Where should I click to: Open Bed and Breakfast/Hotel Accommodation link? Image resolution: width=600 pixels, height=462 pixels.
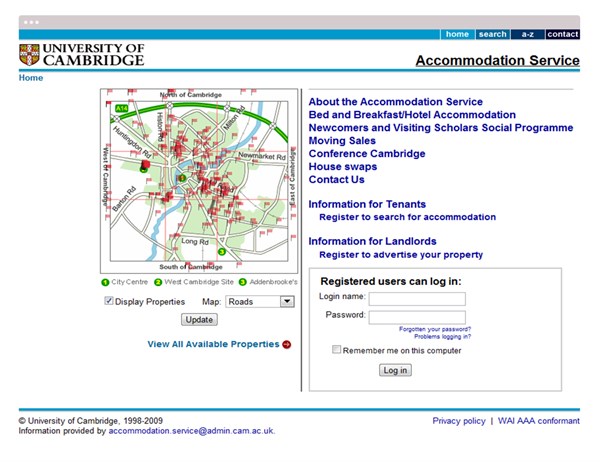[x=412, y=115]
